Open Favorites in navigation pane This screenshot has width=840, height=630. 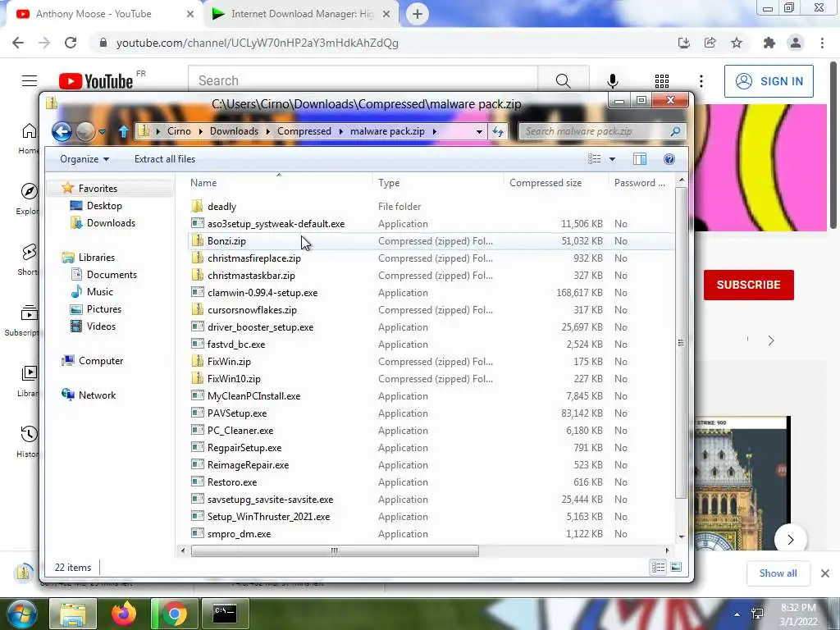tap(98, 188)
